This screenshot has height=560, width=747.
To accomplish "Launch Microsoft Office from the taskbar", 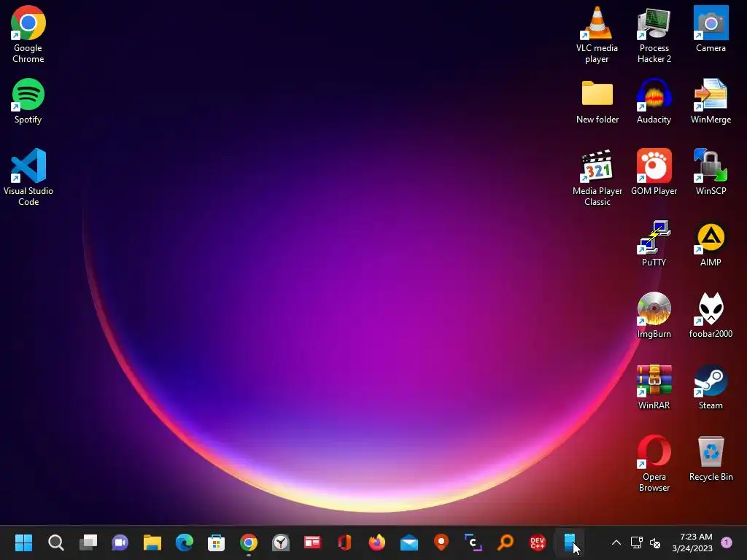I will point(345,542).
